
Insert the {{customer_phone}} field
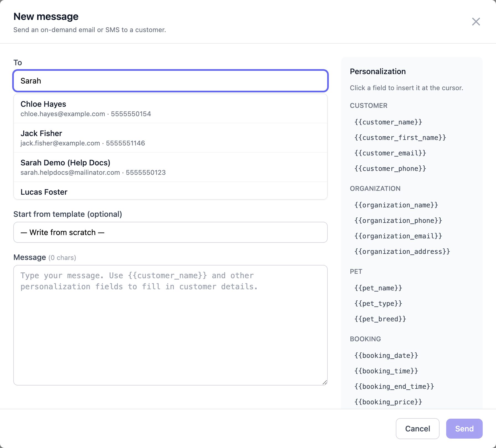(x=390, y=168)
